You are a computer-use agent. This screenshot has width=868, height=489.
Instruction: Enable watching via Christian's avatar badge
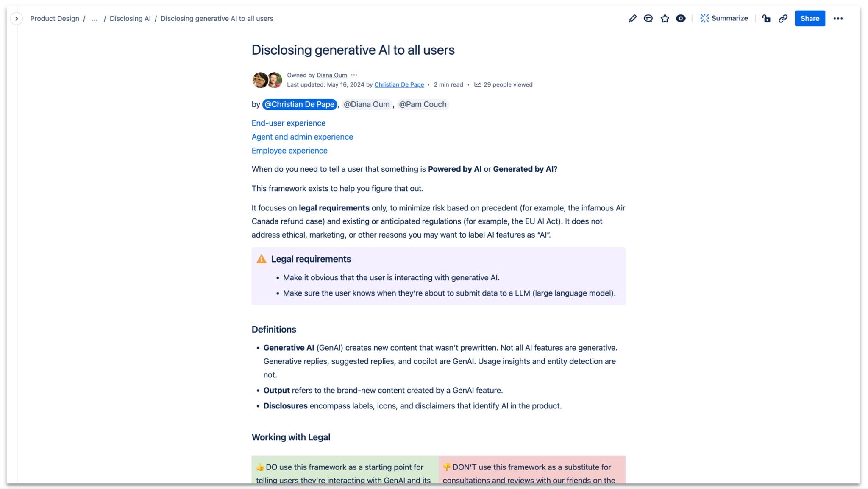tap(275, 80)
